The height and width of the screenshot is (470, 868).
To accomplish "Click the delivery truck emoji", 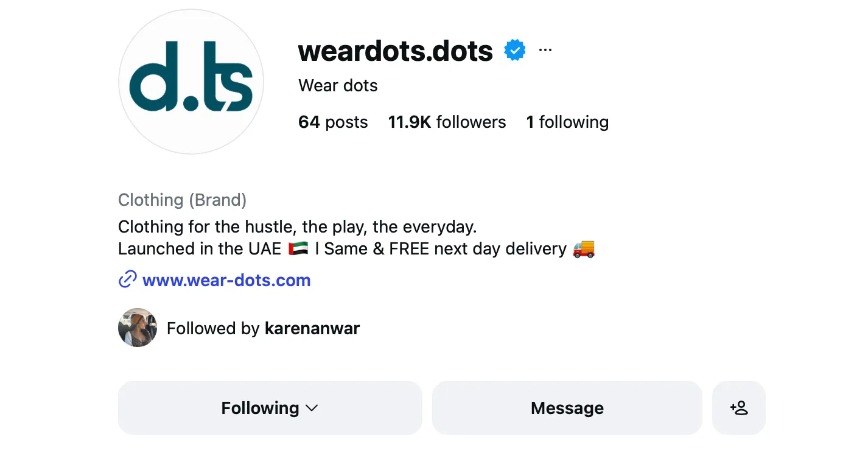I will coord(584,248).
